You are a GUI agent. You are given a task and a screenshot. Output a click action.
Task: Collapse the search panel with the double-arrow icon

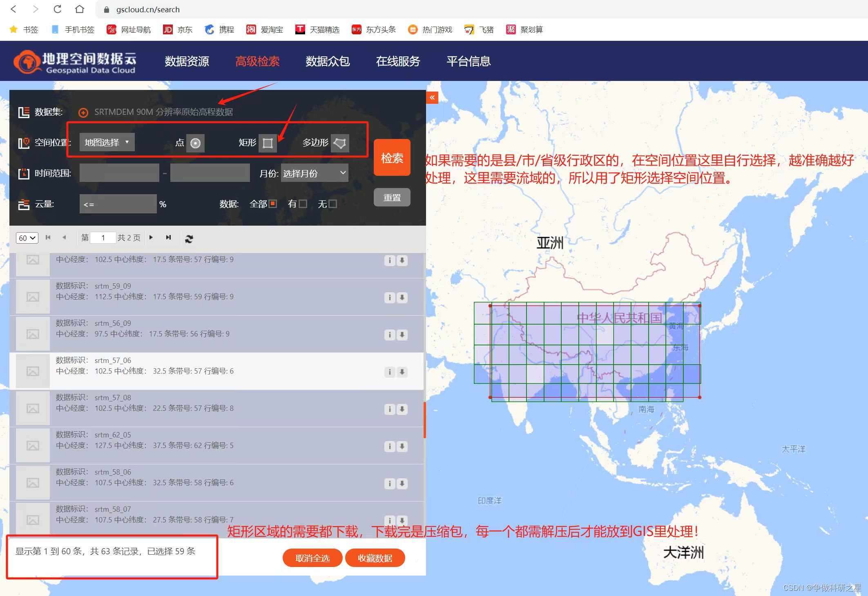pos(432,98)
